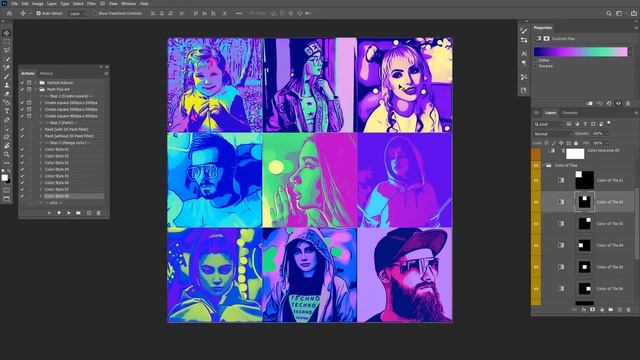Select the Clone Stamp tool
The height and width of the screenshot is (360, 640).
[6, 85]
